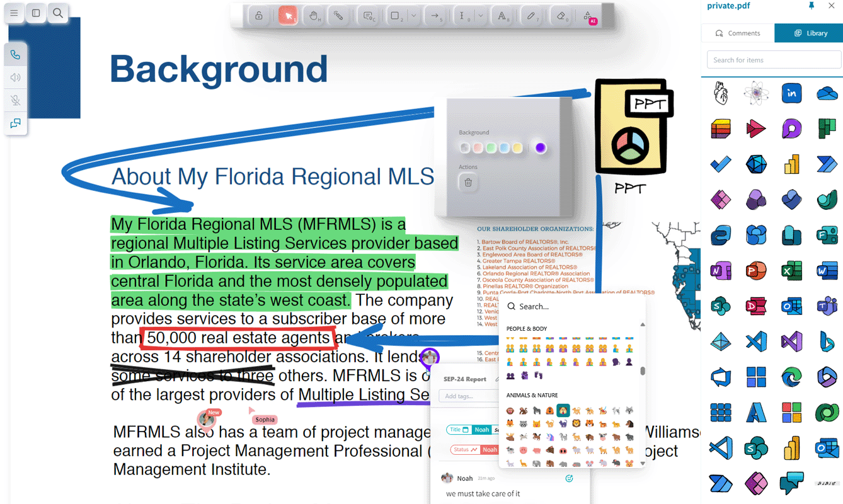Toggle the sidebar panel button
843x504 pixels.
point(36,13)
